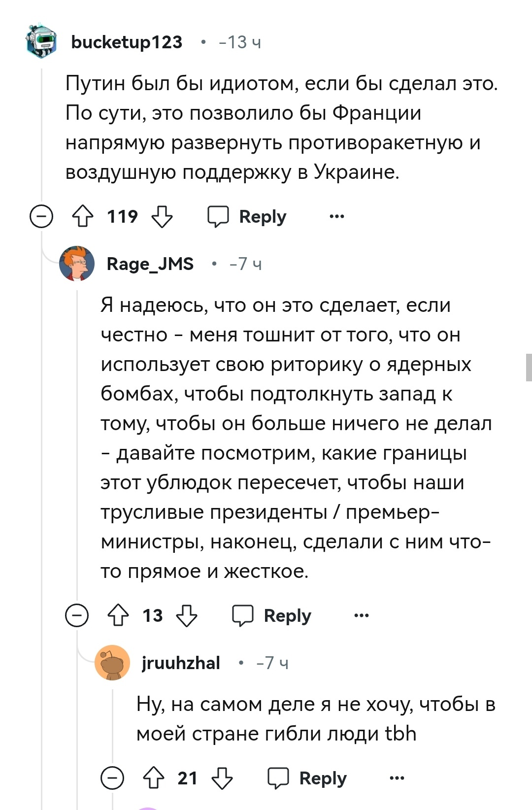
Task: Upvote jruuhzhal's comment
Action: [x=154, y=778]
